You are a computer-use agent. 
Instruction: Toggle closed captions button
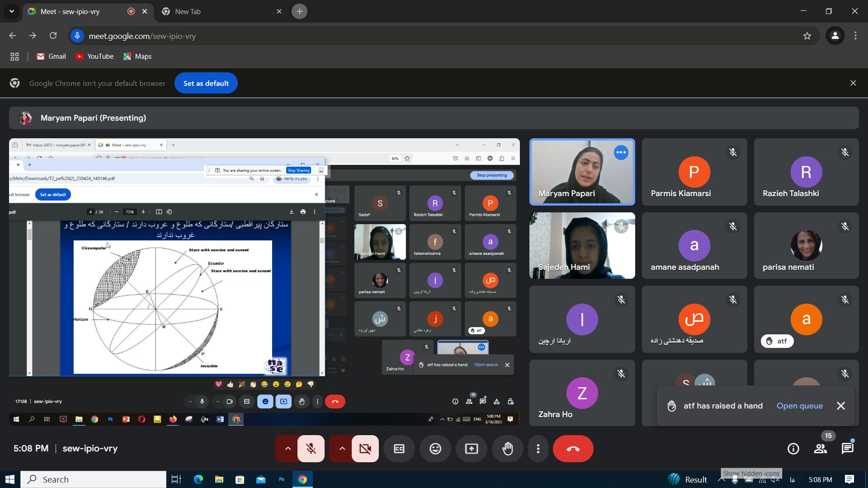click(399, 449)
